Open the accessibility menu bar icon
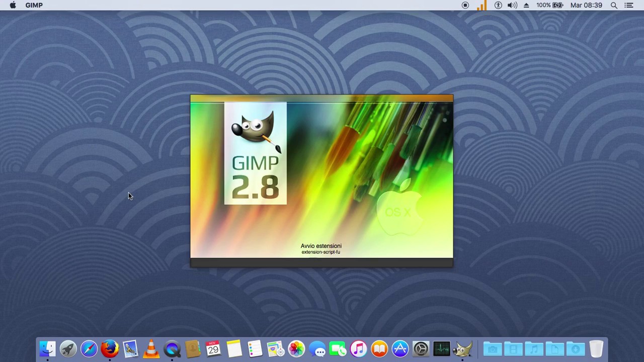This screenshot has width=644, height=362. coord(498,5)
